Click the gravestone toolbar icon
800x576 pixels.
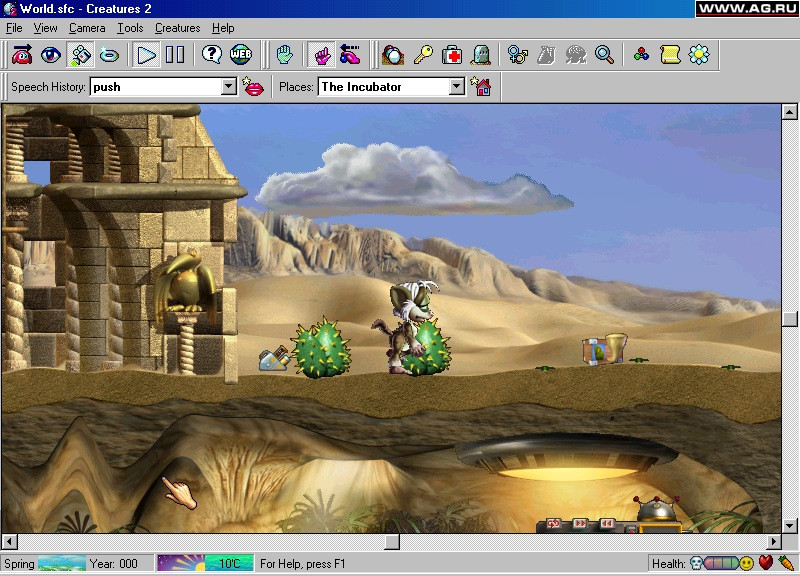point(481,55)
